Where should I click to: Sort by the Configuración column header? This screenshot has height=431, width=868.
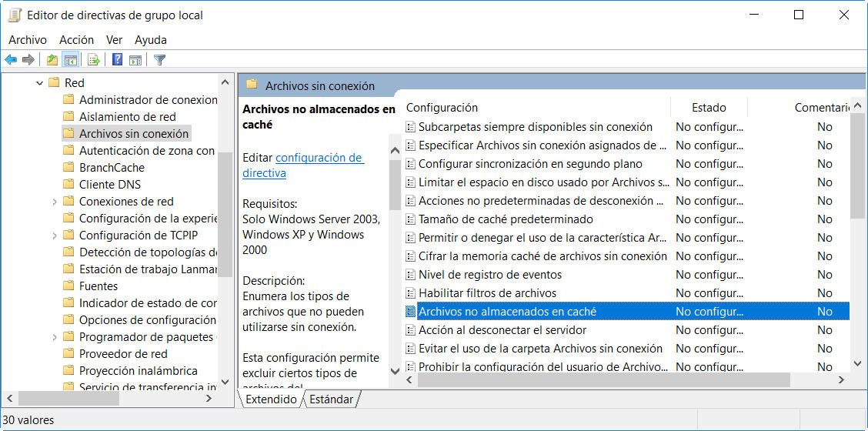pos(537,108)
